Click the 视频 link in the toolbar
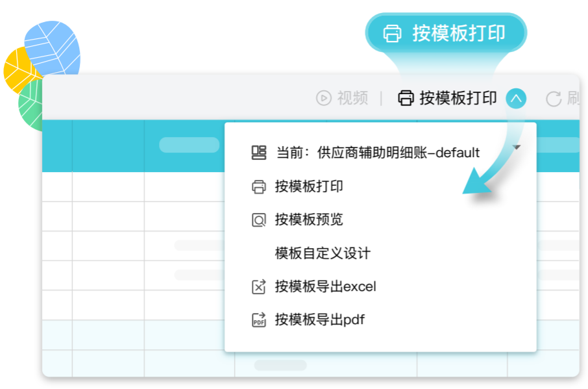Image resolution: width=588 pixels, height=389 pixels. [x=352, y=98]
